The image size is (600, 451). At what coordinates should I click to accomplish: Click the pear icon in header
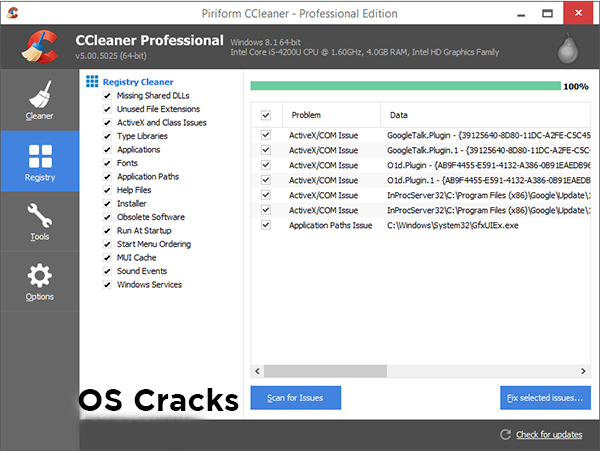coord(567,48)
